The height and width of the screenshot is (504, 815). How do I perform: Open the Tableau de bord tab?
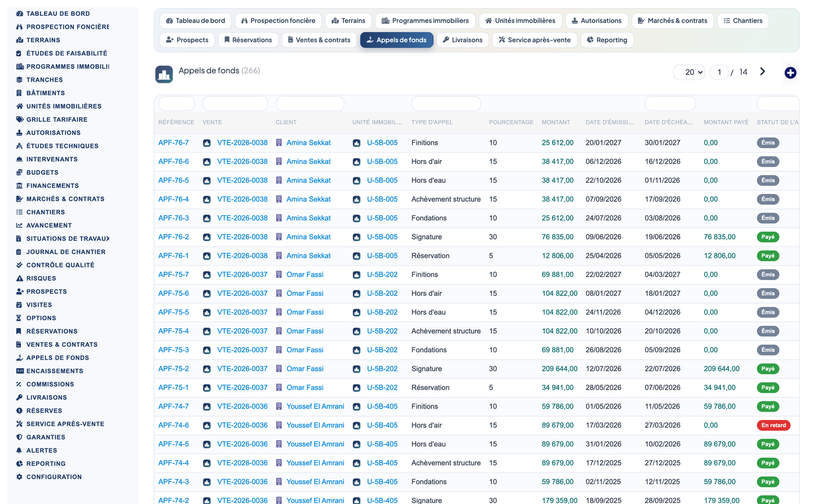coord(195,21)
